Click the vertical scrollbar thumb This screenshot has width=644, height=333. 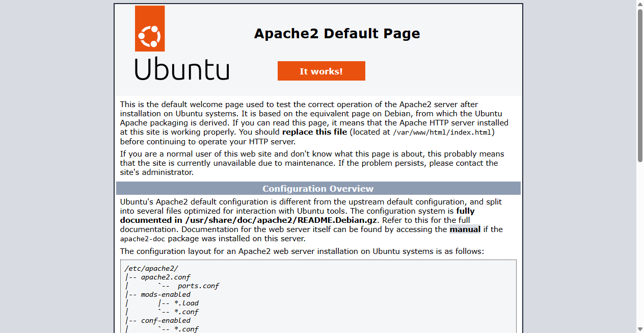click(640, 86)
